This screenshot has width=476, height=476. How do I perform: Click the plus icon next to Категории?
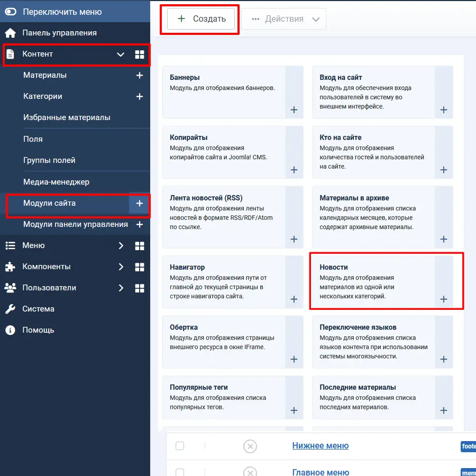coord(140,97)
